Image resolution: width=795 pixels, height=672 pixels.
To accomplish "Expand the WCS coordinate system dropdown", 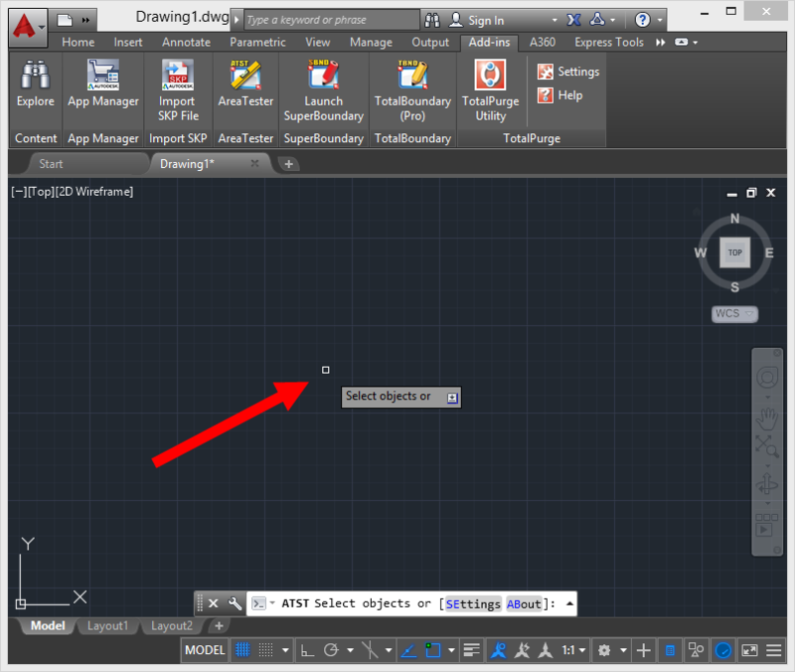I will pyautogui.click(x=734, y=314).
